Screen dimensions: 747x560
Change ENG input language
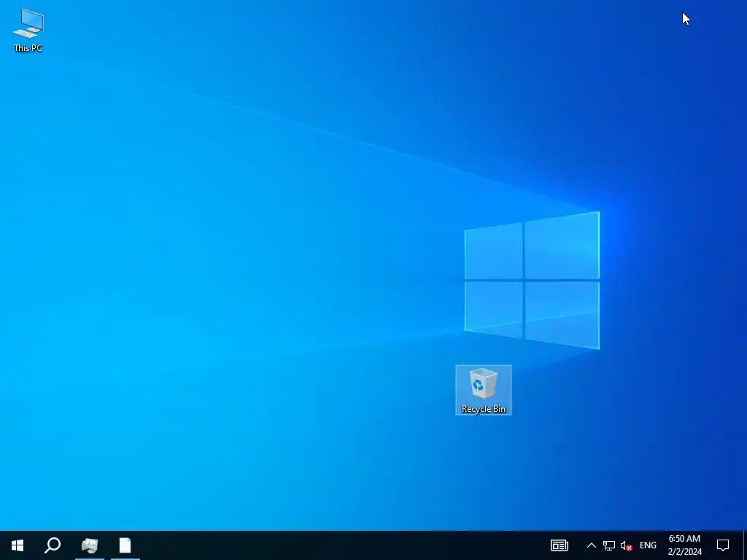(648, 545)
